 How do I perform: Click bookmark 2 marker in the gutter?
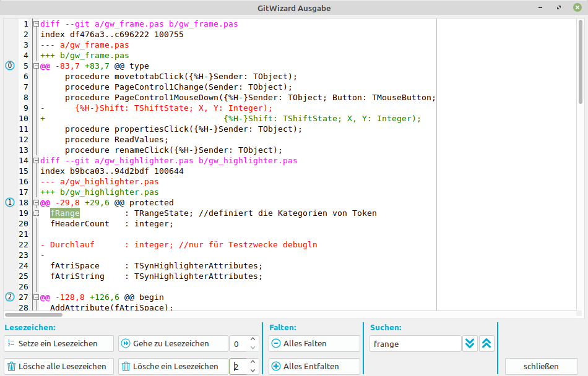pyautogui.click(x=9, y=297)
